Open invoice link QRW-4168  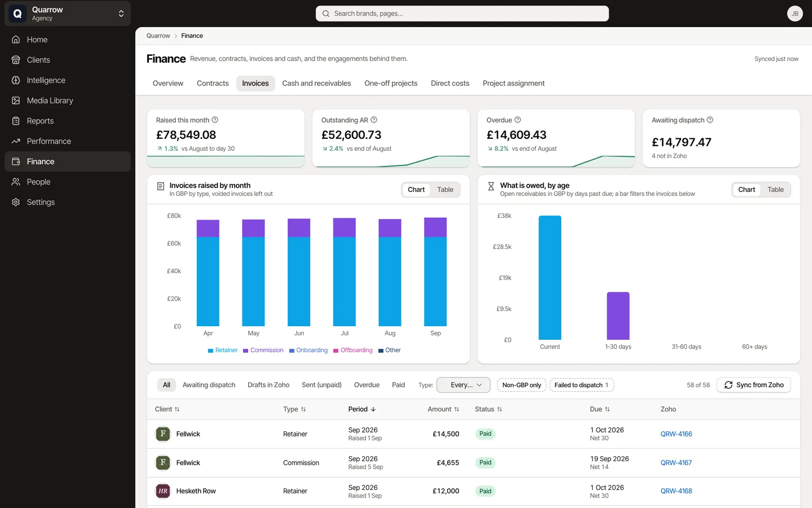[x=676, y=491]
